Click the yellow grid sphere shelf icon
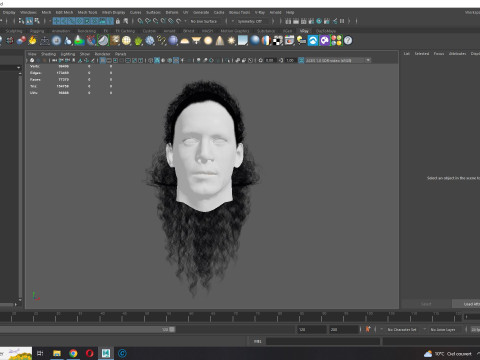This screenshot has height=360, width=480. [x=126, y=41]
